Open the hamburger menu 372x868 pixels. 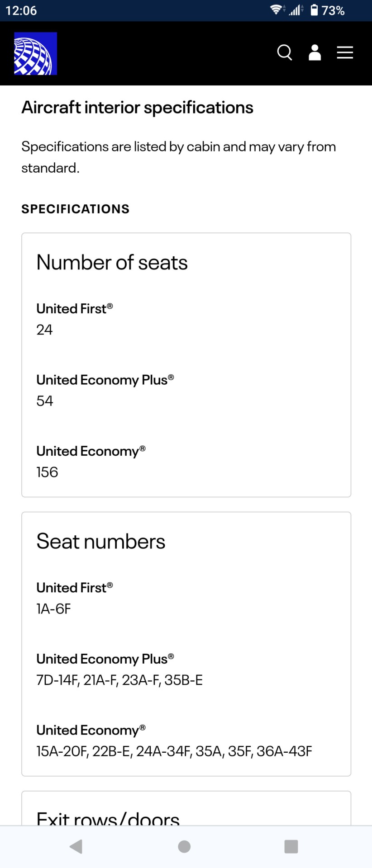[345, 52]
